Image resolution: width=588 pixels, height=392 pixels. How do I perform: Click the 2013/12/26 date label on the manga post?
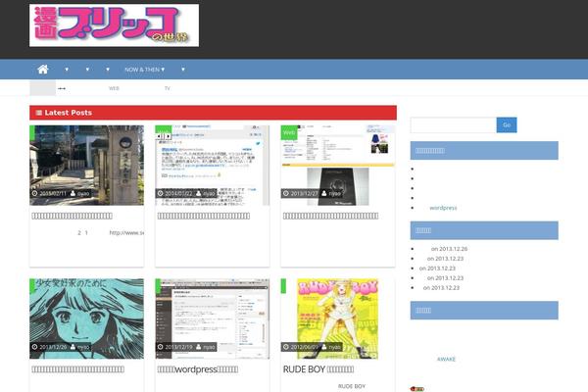click(x=53, y=347)
